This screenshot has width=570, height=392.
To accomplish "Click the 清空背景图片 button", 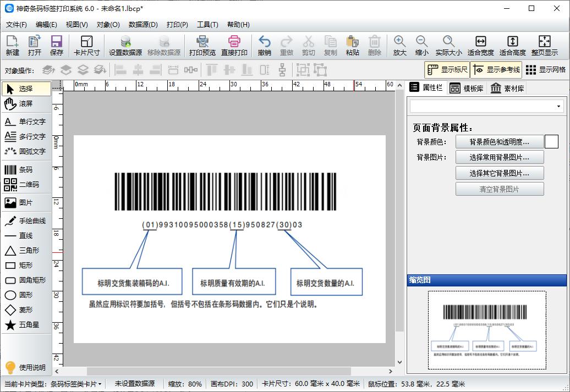I will [x=499, y=189].
